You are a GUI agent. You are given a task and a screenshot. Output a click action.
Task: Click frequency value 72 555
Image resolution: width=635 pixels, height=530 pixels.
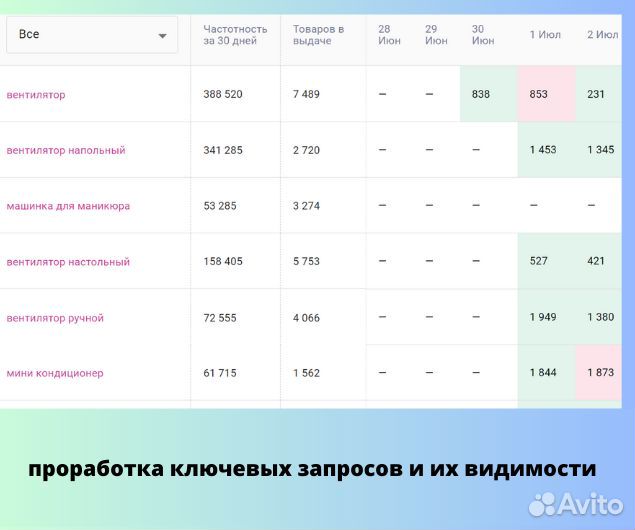click(x=220, y=318)
